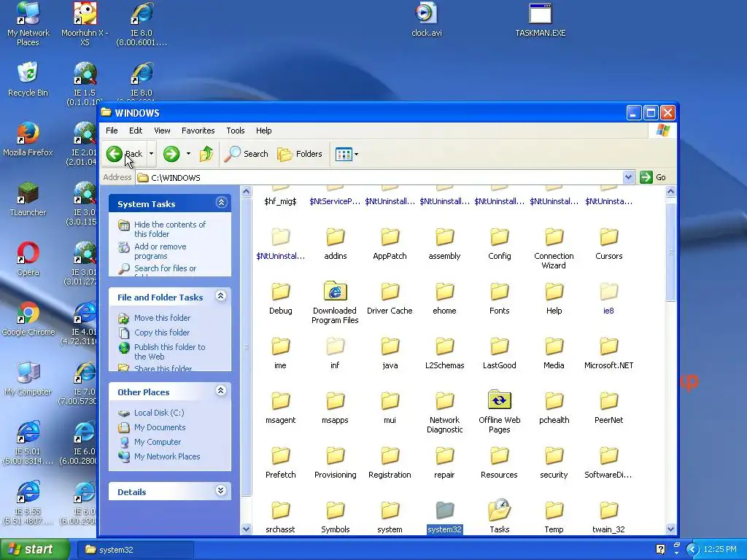Select Mozilla Firefox desktop shortcut
The width and height of the screenshot is (747, 560).
point(28,139)
